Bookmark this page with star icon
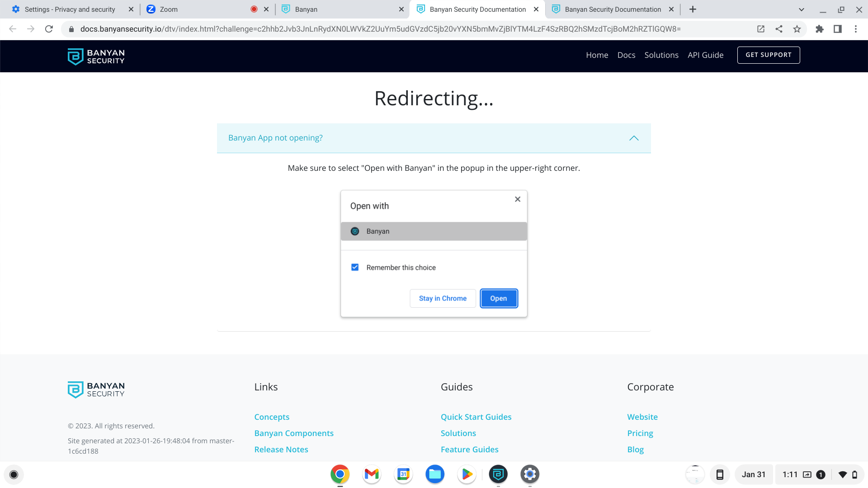Screen dimensions: 868x488 (x=797, y=29)
